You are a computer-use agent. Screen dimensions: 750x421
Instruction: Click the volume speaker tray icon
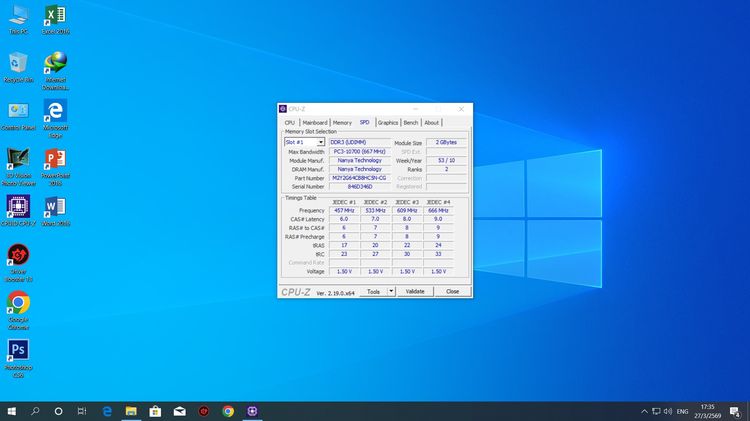668,411
